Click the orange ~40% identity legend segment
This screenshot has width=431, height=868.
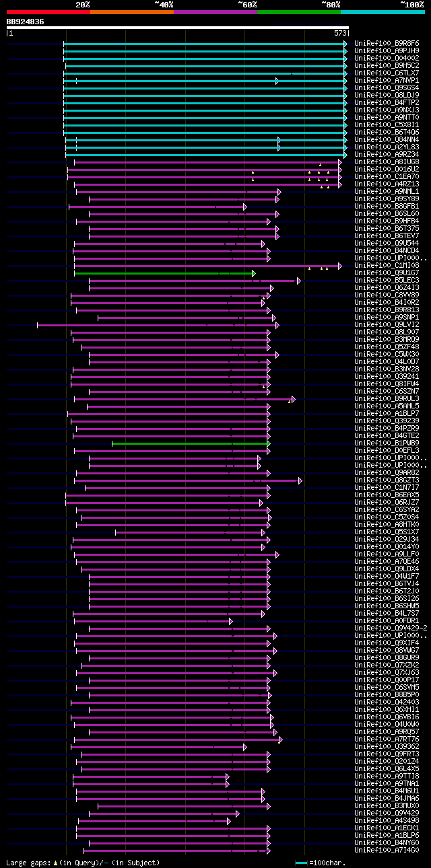click(x=131, y=12)
